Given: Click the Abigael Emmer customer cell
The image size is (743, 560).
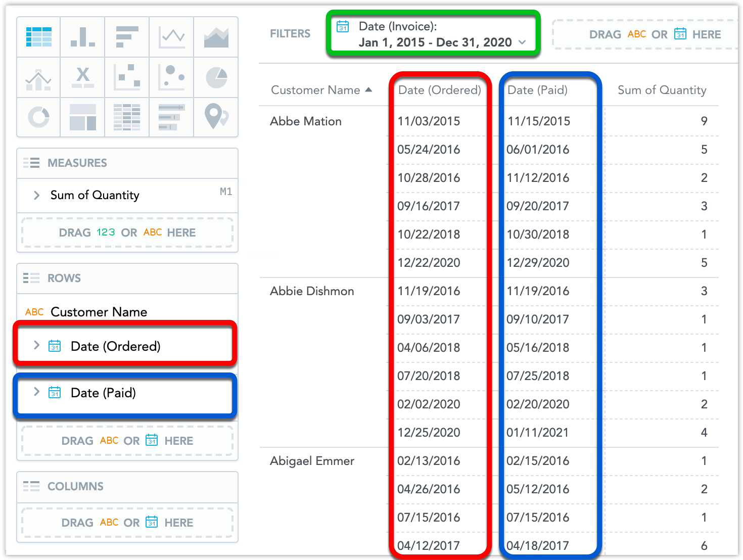Looking at the screenshot, I should [312, 461].
